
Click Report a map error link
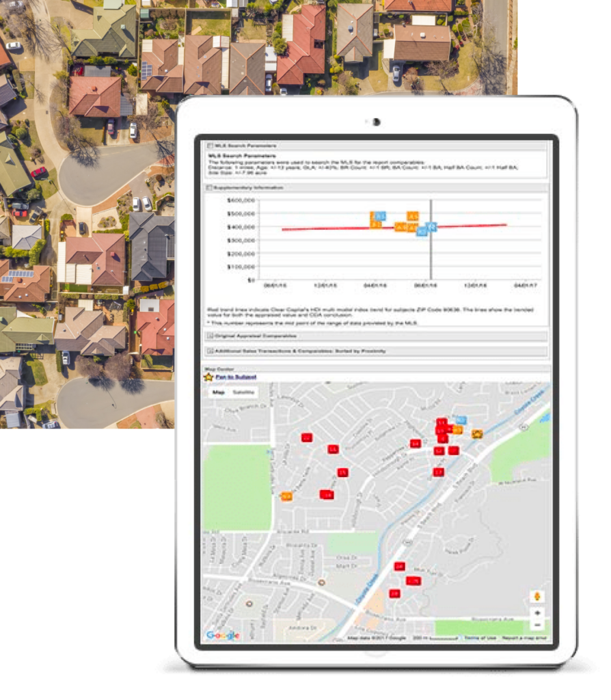(x=524, y=638)
